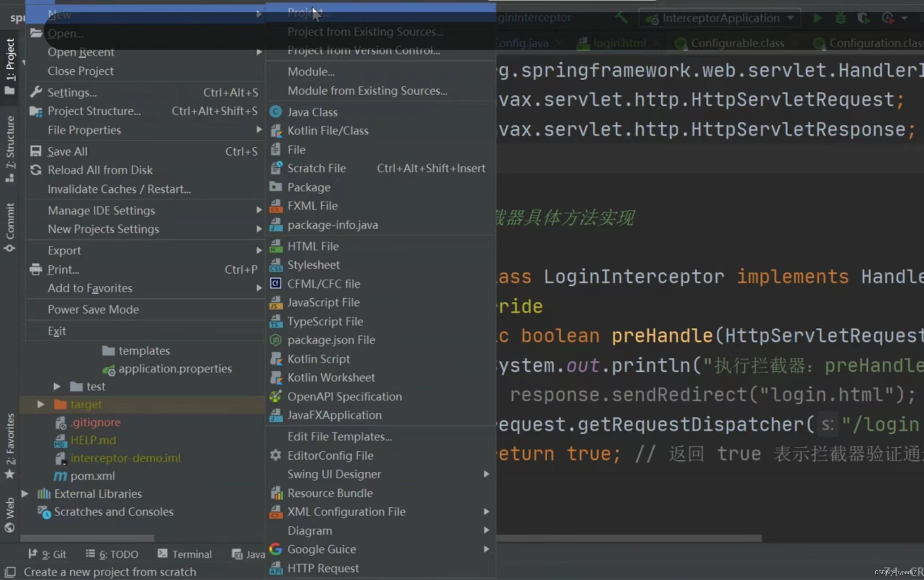The image size is (924, 580).
Task: Choose the Stylesheet CSS icon
Action: pyautogui.click(x=276, y=265)
